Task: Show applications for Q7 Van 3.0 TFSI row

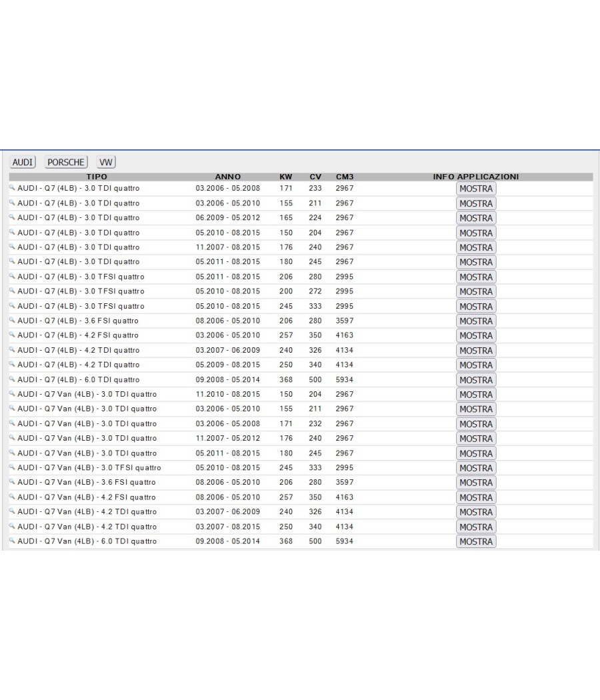Action: (476, 468)
